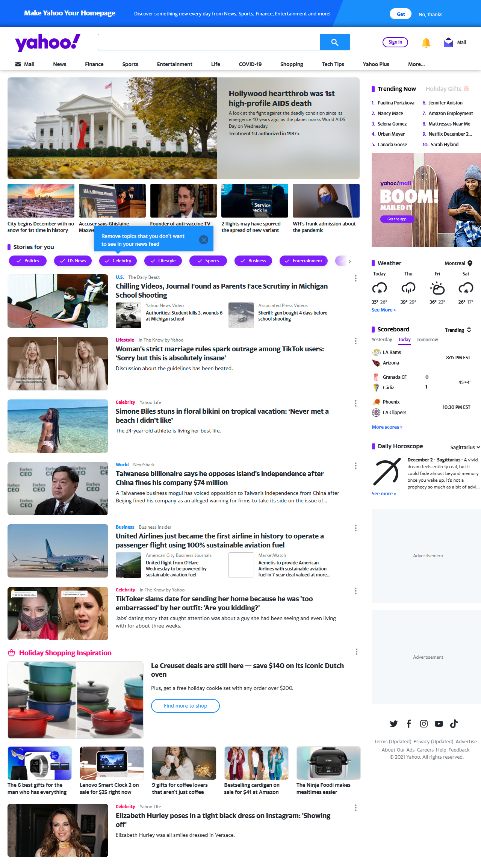Open the COVID-19 navigation item
The image size is (481, 868).
point(250,64)
